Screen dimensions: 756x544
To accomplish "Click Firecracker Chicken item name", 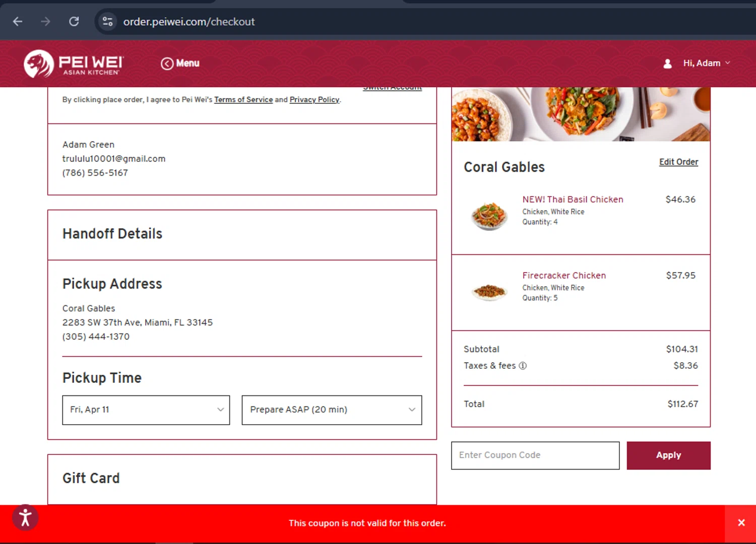I will (564, 276).
